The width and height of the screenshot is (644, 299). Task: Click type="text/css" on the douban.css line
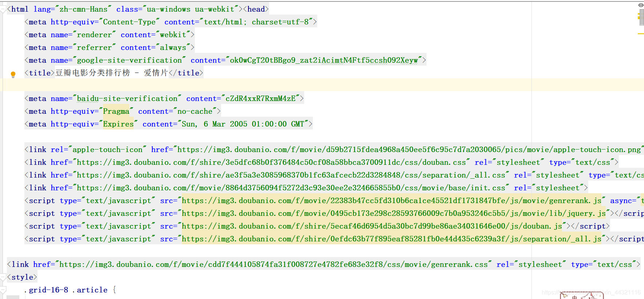(582, 162)
